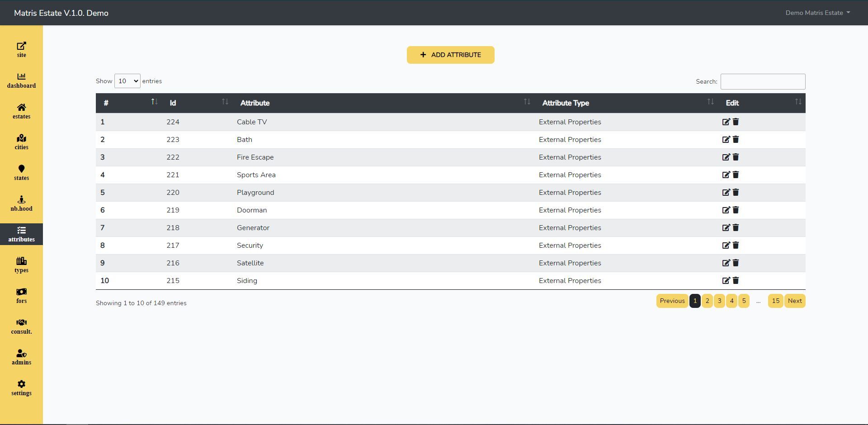The image size is (868, 425).
Task: Select the Cable TV attribute name
Action: pyautogui.click(x=252, y=122)
